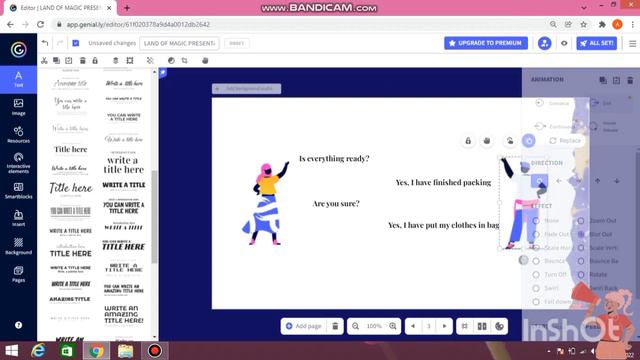The height and width of the screenshot is (360, 640).
Task: Select 'Is everything ready?' text on canvas
Action: (334, 158)
